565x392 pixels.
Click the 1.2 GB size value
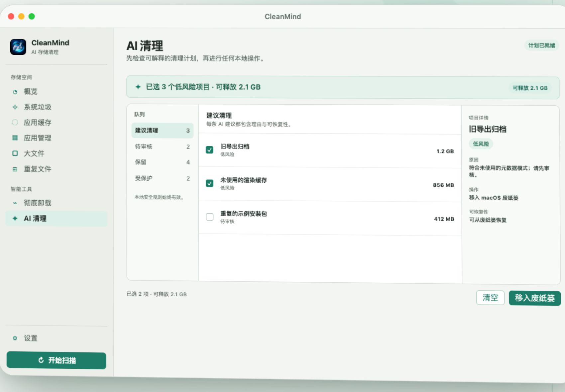click(x=445, y=151)
